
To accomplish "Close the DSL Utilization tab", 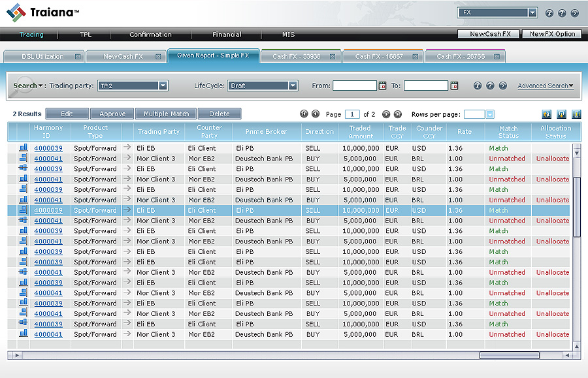I will [78, 57].
